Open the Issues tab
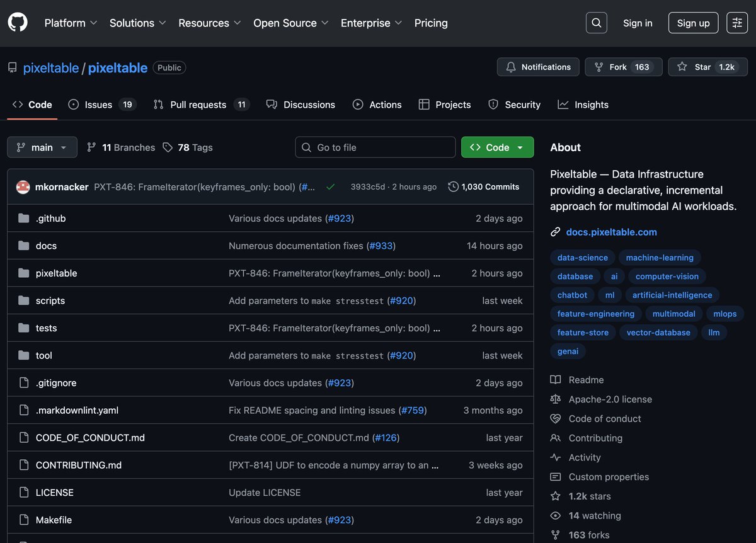This screenshot has width=756, height=543. point(102,105)
